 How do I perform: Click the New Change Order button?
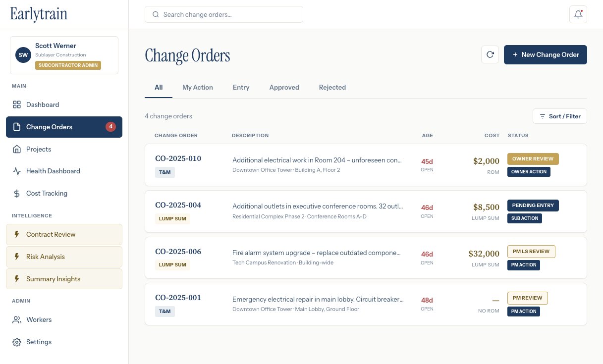click(545, 54)
